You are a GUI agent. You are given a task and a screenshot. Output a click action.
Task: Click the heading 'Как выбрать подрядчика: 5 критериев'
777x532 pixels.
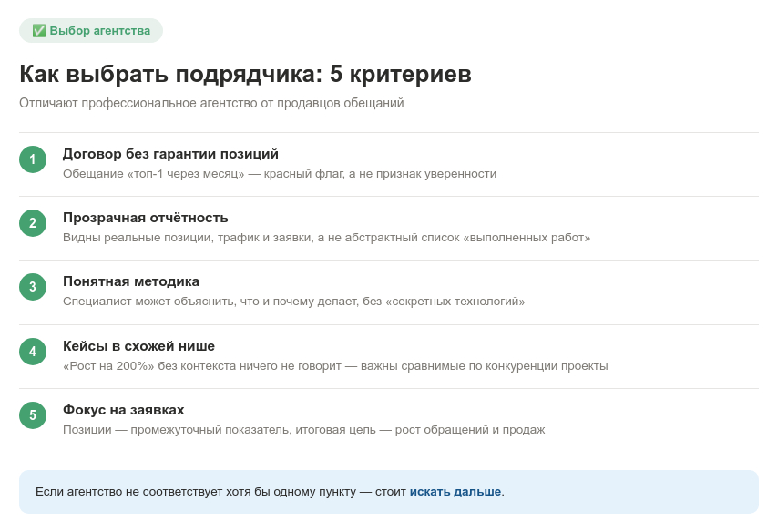pyautogui.click(x=245, y=75)
